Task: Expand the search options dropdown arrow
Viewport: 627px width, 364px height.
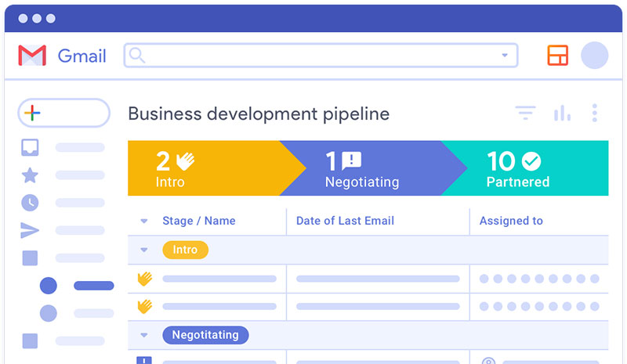Action: (505, 55)
